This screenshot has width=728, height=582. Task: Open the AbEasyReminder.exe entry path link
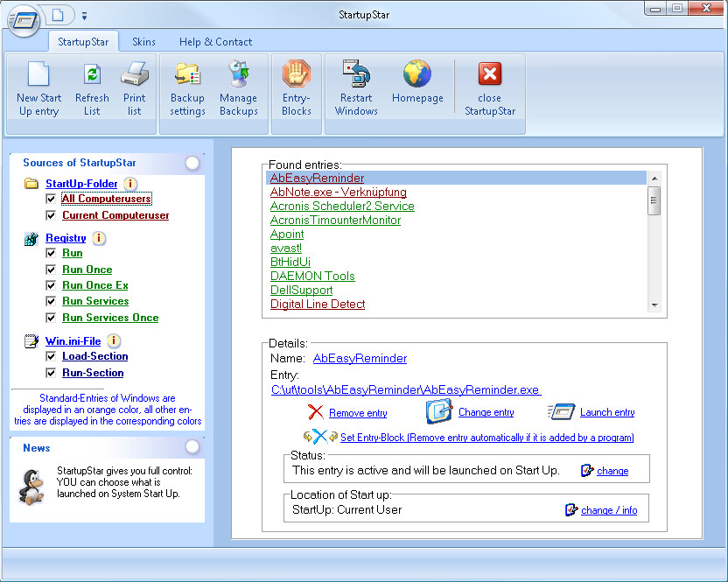point(406,389)
